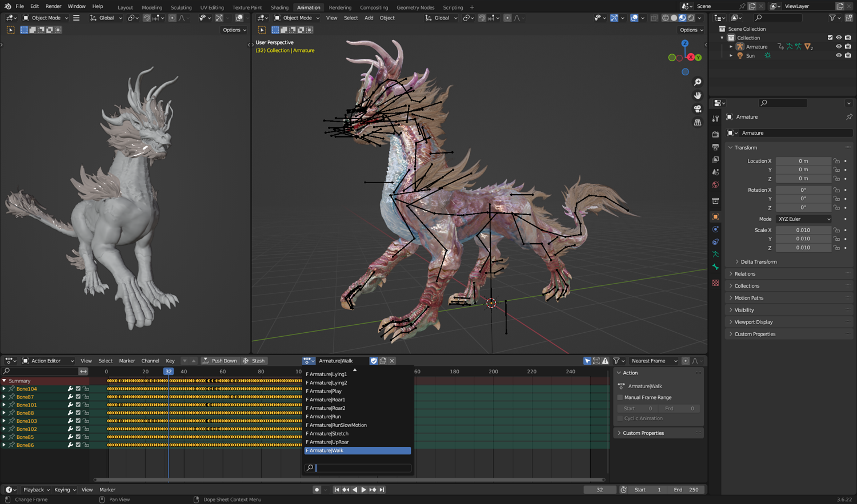
Task: Click the Stash button
Action: coord(254,361)
